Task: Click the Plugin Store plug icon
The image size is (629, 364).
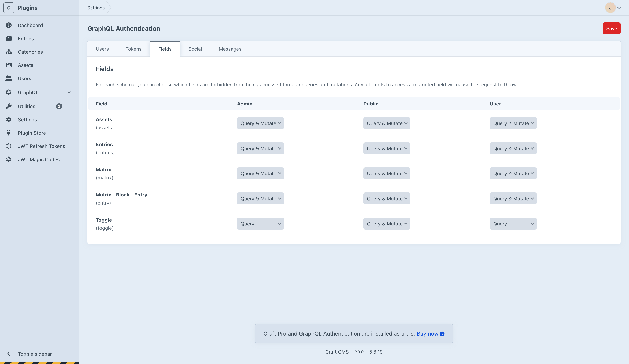Action: (9, 133)
